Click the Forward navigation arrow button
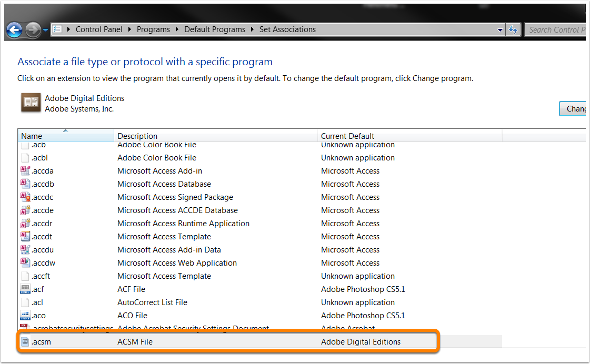This screenshot has height=364, width=590. click(x=33, y=29)
